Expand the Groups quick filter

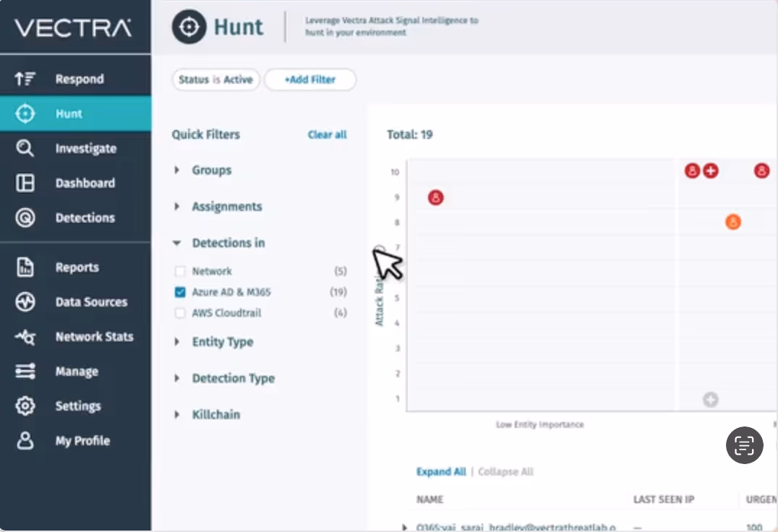click(176, 170)
